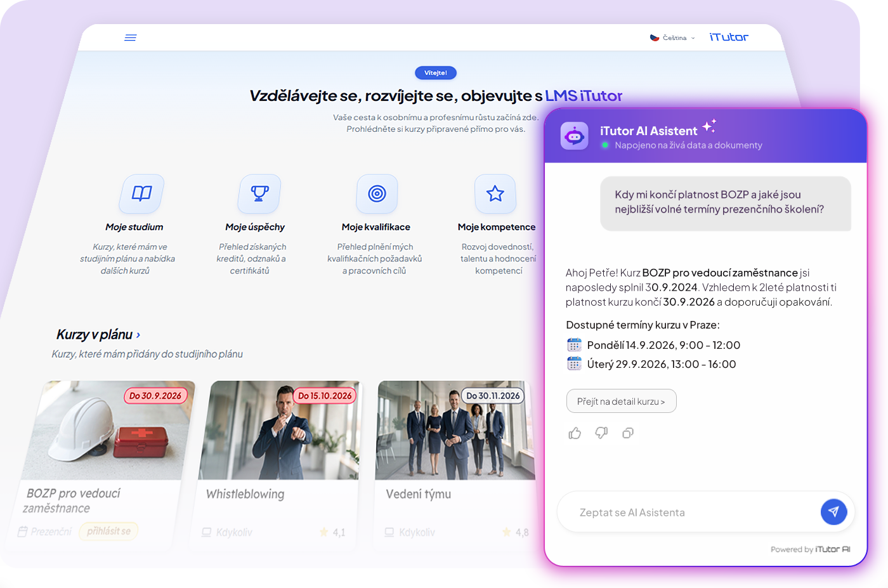
Task: Click the Moje úspěchy heading
Action: point(255,227)
